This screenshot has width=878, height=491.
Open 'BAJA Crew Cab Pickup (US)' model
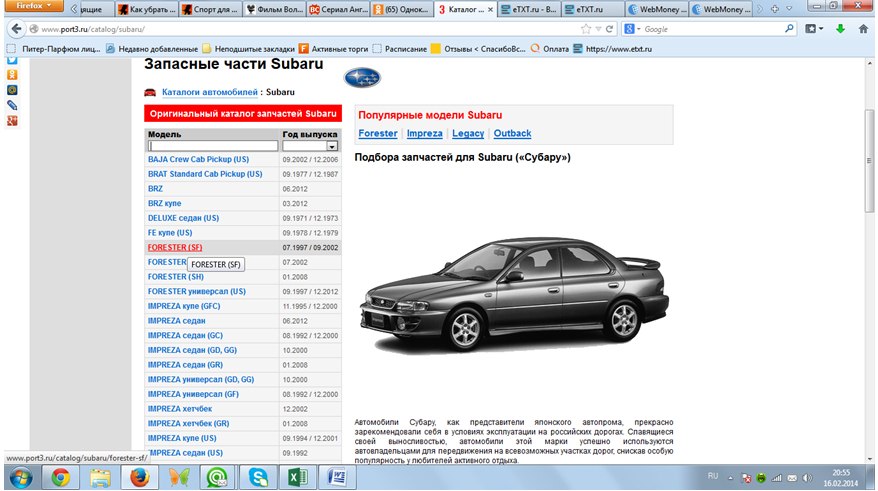coord(198,160)
